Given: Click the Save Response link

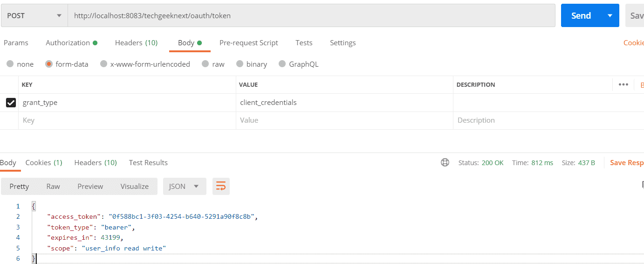Looking at the screenshot, I should 627,162.
